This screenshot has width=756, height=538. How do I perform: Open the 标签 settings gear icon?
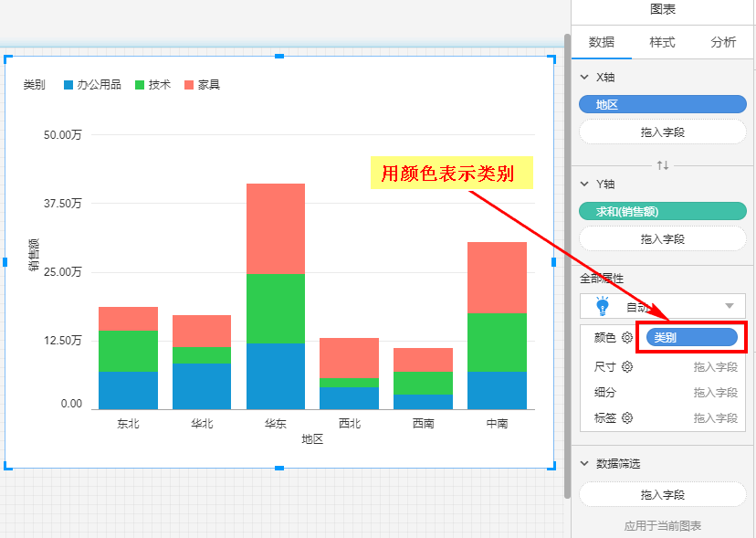click(x=627, y=418)
